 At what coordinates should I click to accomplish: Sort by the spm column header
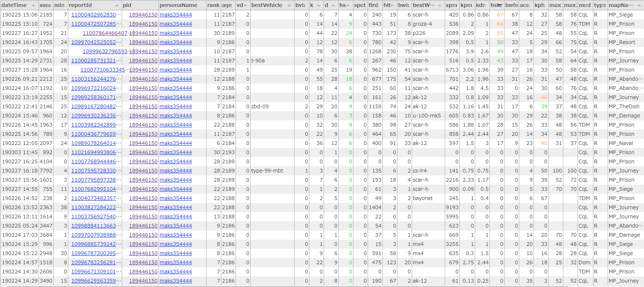tap(452, 5)
